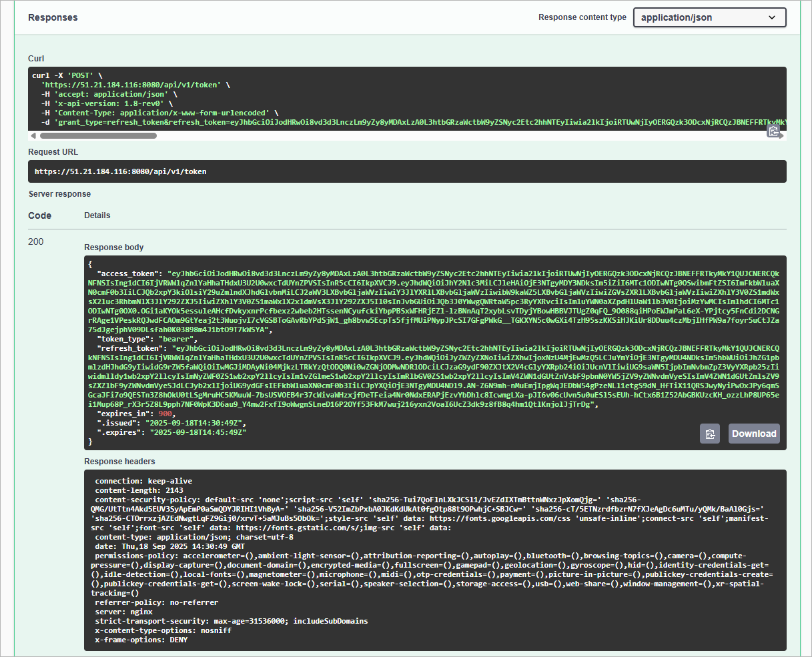Viewport: 812px width, 657px height.
Task: Click the Curl section label
Action: coord(36,59)
